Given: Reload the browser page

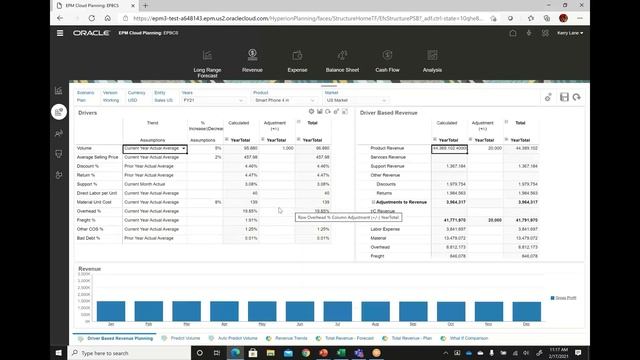Looking at the screenshot, I should pos(91,18).
